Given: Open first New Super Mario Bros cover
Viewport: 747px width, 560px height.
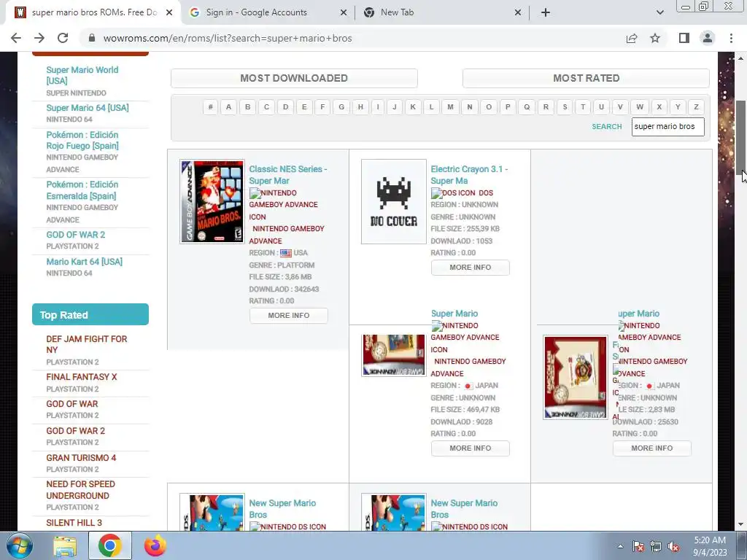Looking at the screenshot, I should click(x=212, y=512).
